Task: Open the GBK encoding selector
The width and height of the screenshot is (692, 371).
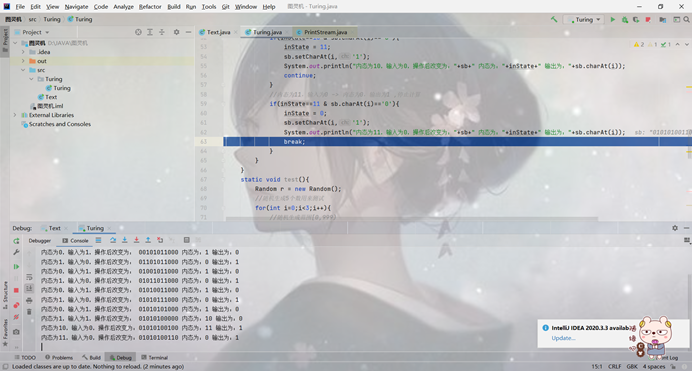Action: tap(632, 367)
